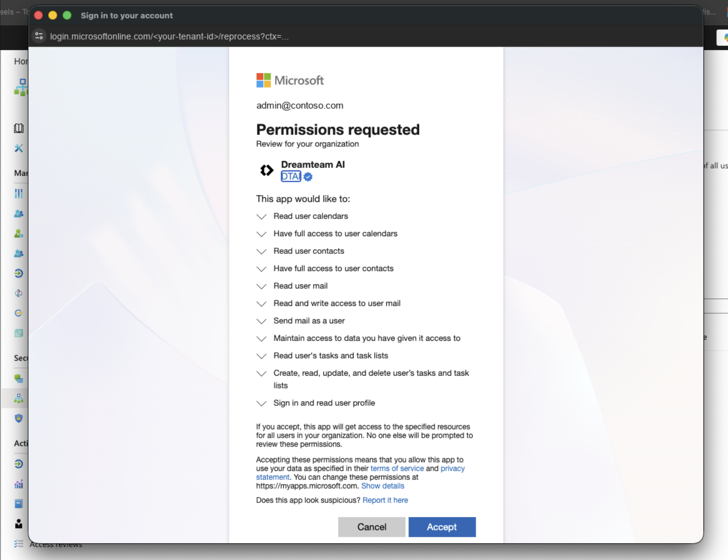Image resolution: width=728 pixels, height=560 pixels.
Task: Open Access reviews checklist icon
Action: coord(19,544)
